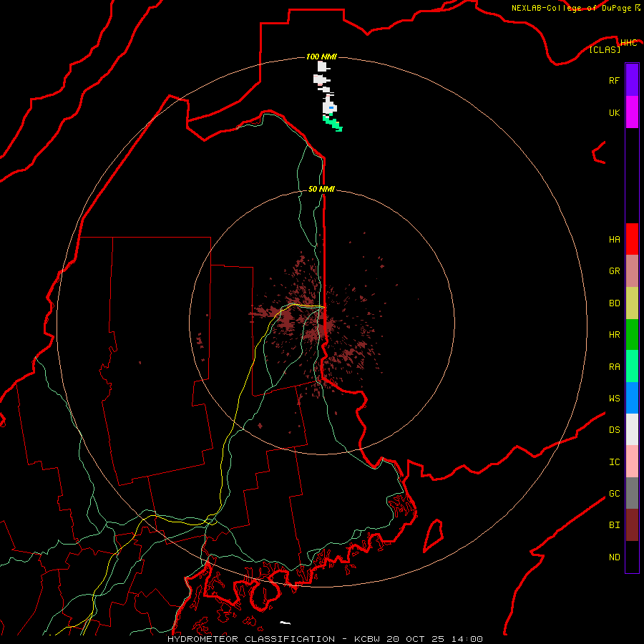This screenshot has height=644, width=644.
Task: Select the GC legend label
Action: (614, 494)
